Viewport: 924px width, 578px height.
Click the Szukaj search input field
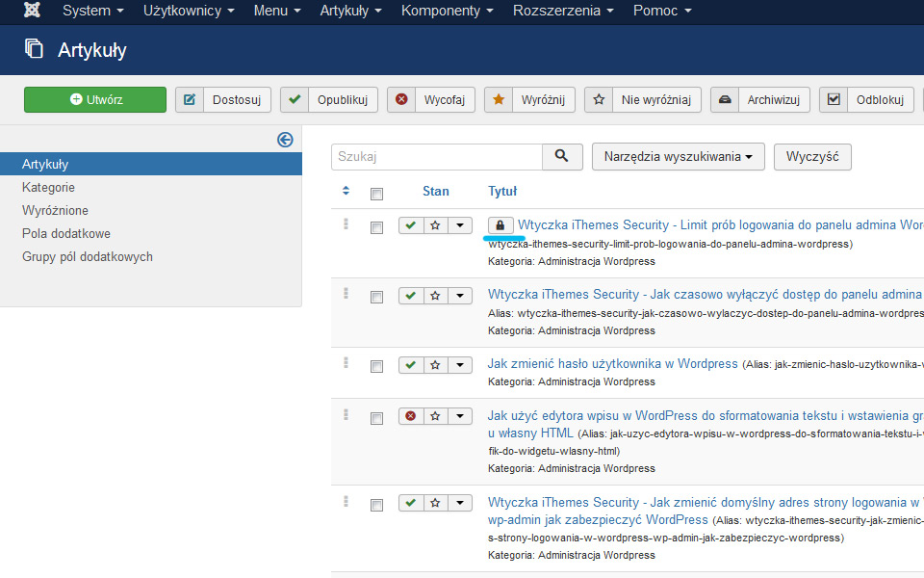pos(437,156)
